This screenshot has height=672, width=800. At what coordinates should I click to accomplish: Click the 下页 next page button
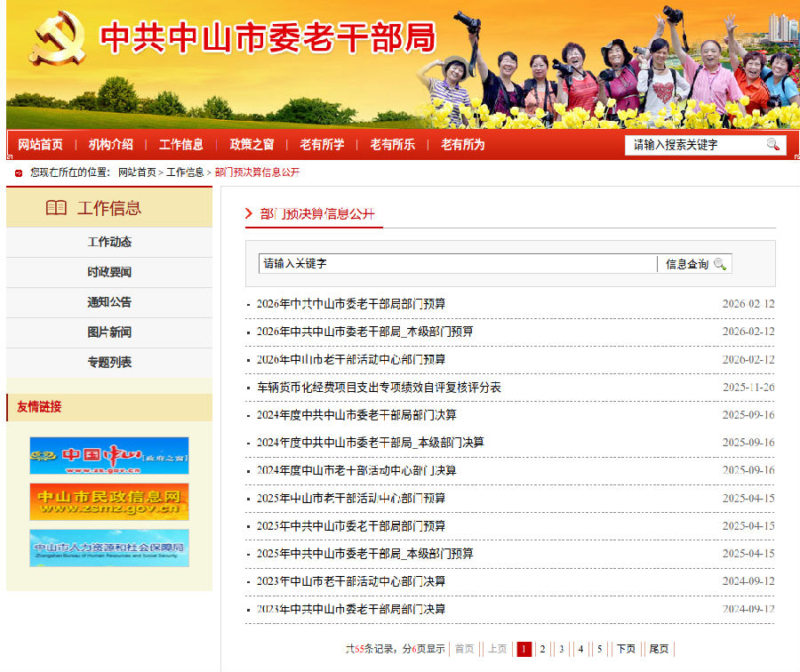(627, 649)
